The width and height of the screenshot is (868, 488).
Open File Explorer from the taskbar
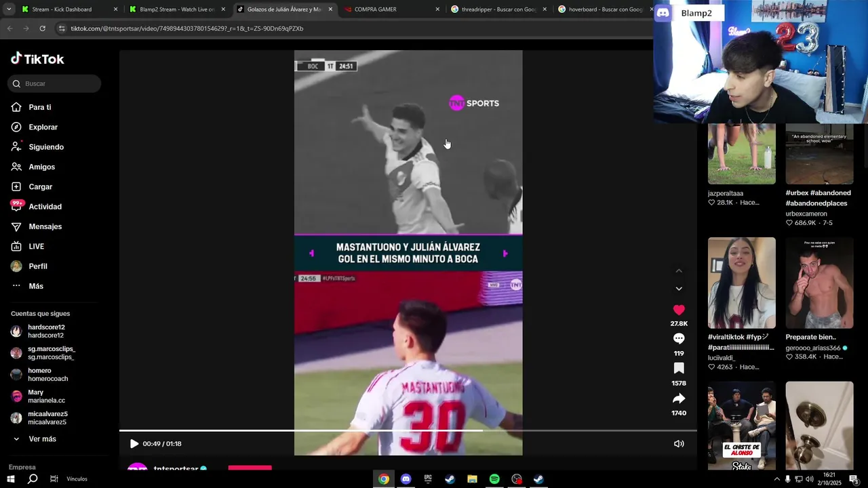(x=472, y=479)
